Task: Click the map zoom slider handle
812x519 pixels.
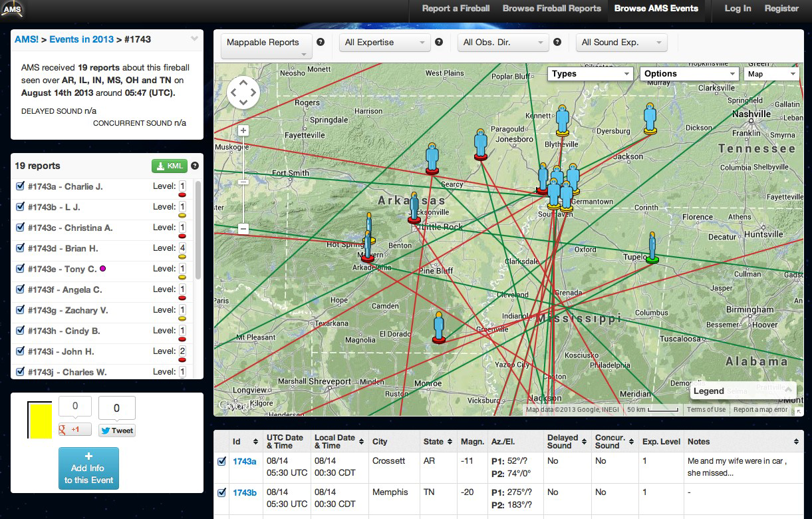Action: 243,182
